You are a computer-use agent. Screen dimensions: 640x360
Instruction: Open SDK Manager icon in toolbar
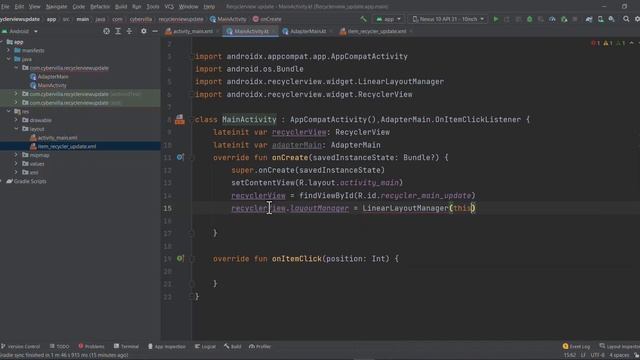[611, 19]
